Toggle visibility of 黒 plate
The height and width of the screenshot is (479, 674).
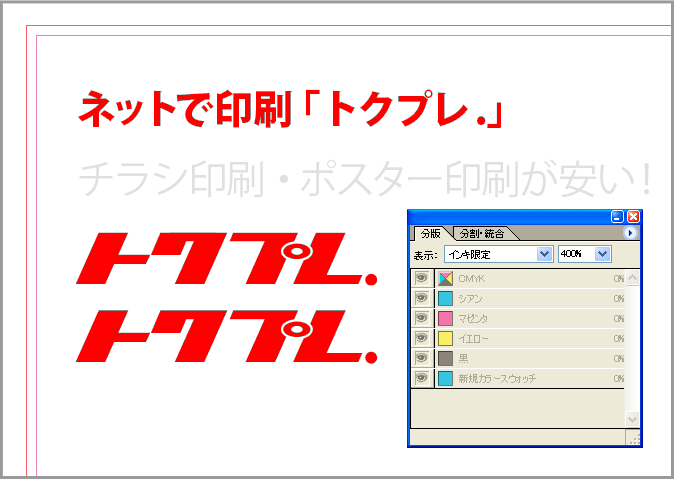point(422,359)
